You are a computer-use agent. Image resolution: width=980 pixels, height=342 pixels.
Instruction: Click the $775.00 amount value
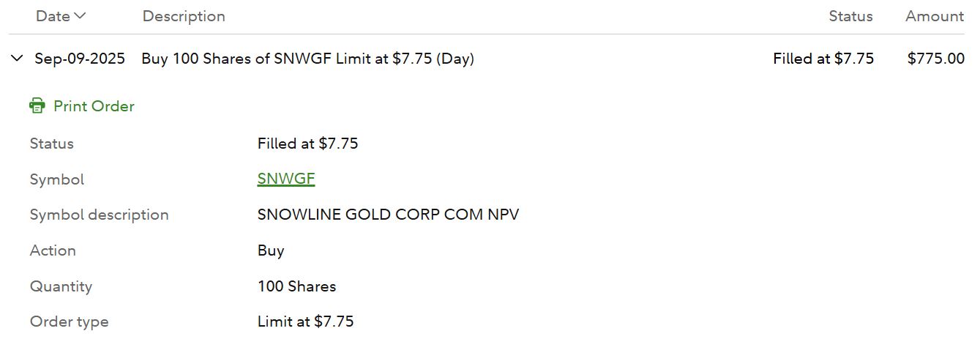[x=936, y=59]
